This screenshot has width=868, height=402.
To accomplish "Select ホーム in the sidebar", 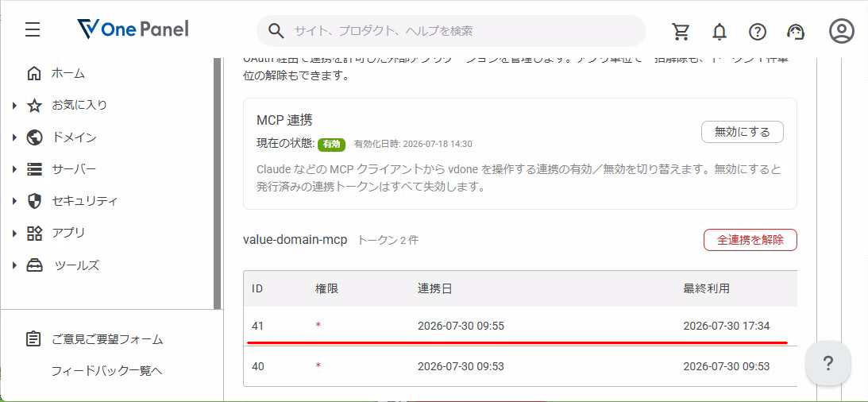I will point(68,73).
